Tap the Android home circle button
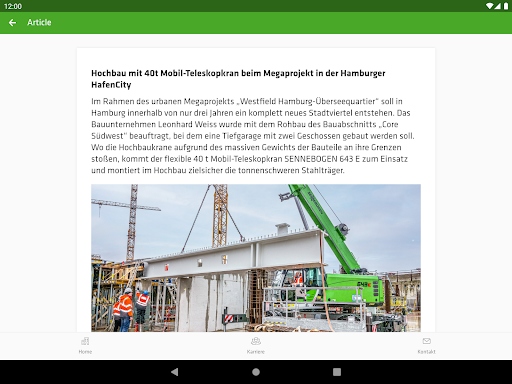This screenshot has height=384, width=512. [x=256, y=372]
